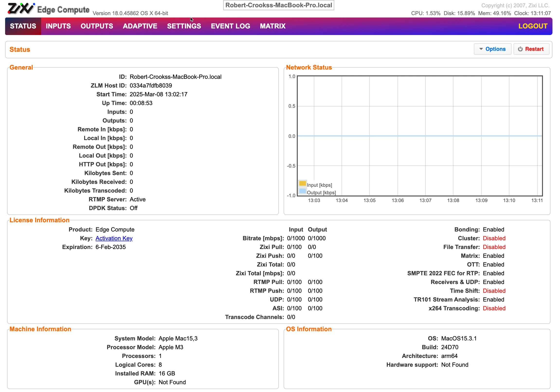This screenshot has height=392, width=560.
Task: Select the ZLM Host ID value 0334a7fdfb8039
Action: point(151,86)
